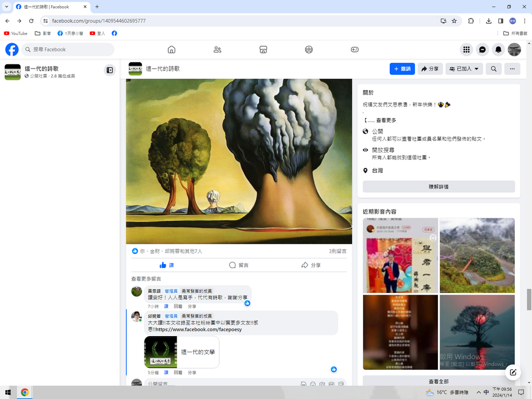Open the Marketplace storefront icon
The image size is (532, 399).
tap(263, 49)
